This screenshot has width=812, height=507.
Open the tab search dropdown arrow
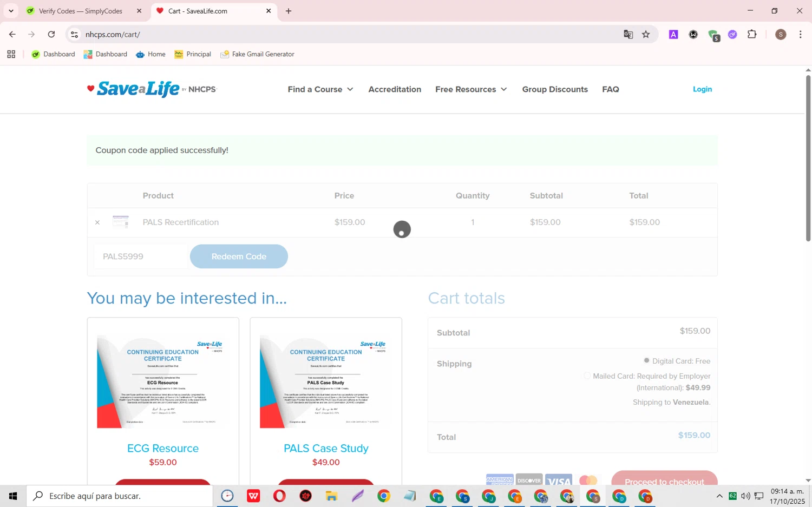11,11
